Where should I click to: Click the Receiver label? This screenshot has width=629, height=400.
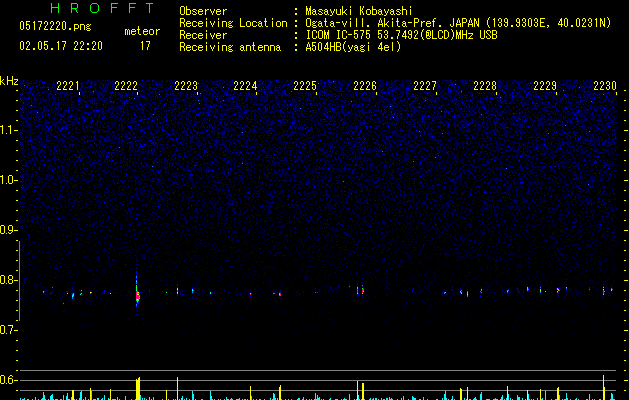203,35
